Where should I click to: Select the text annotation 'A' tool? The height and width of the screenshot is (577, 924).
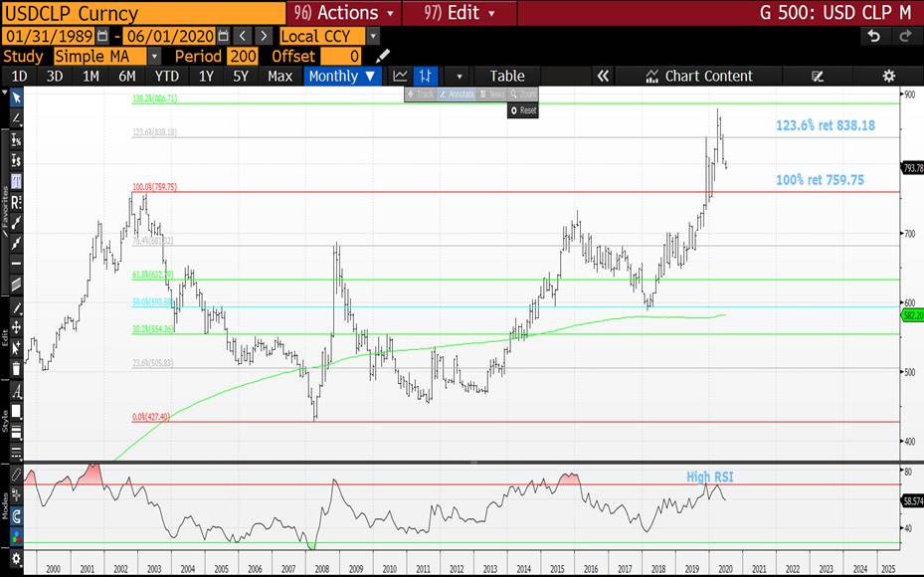pos(17,391)
